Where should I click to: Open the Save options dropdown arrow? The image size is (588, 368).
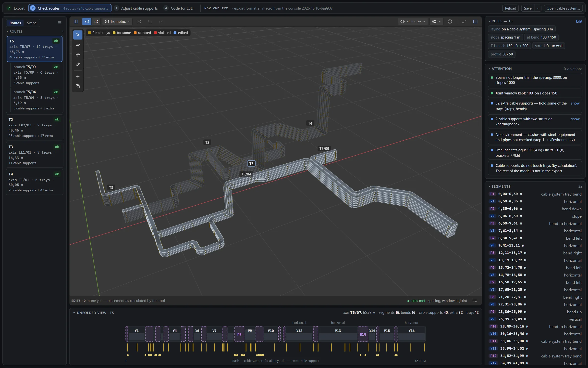[538, 8]
